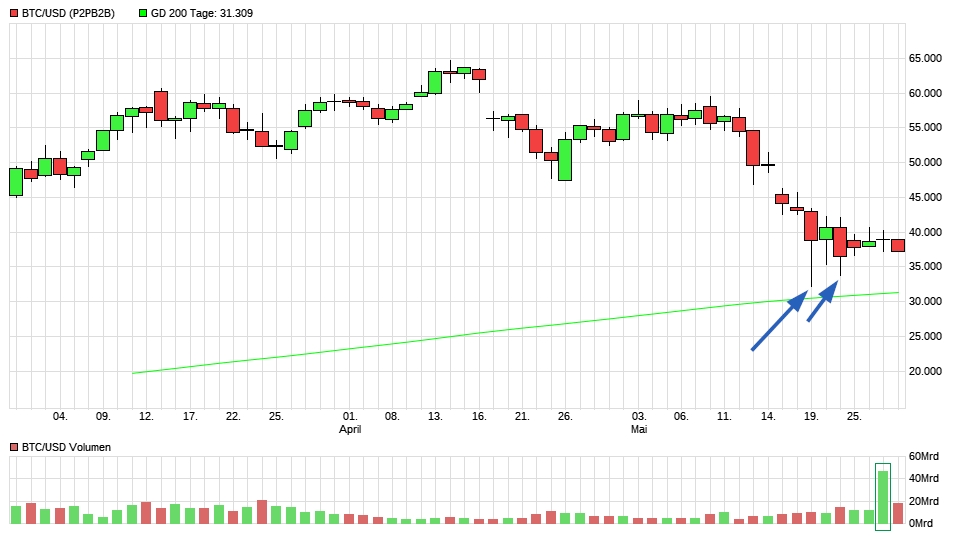
Task: Click the 25.000 price axis label
Action: (925, 336)
